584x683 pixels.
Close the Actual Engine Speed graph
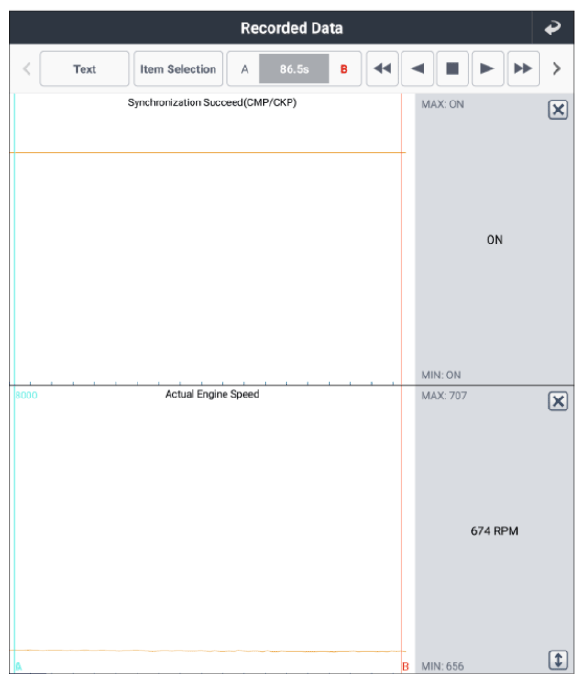(558, 401)
